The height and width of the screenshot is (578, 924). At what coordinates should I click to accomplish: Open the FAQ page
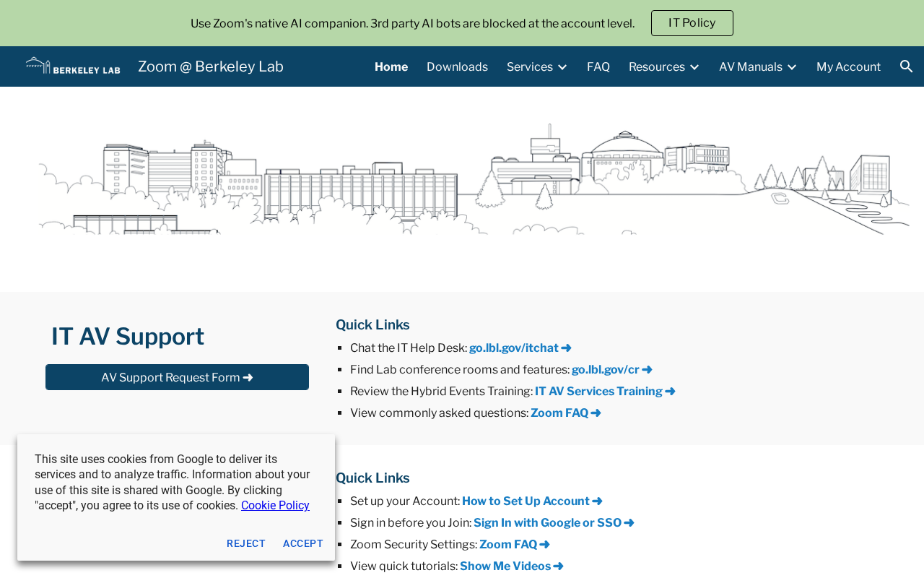(598, 67)
